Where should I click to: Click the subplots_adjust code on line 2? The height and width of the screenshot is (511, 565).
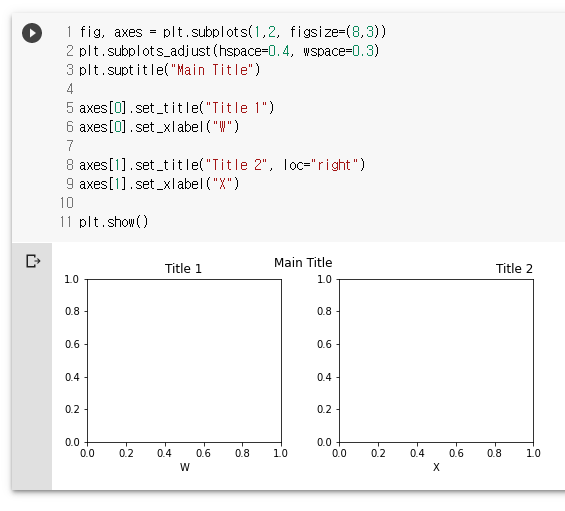(229, 51)
